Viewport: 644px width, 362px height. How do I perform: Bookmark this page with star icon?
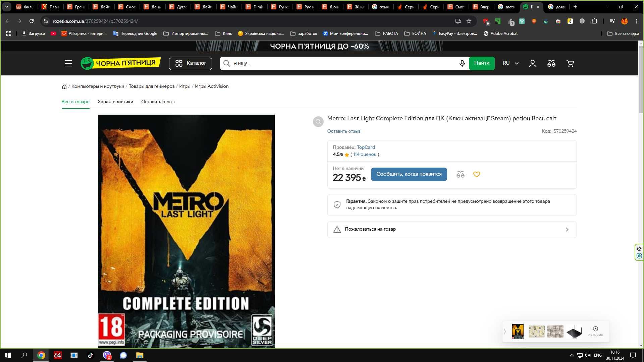tap(469, 21)
